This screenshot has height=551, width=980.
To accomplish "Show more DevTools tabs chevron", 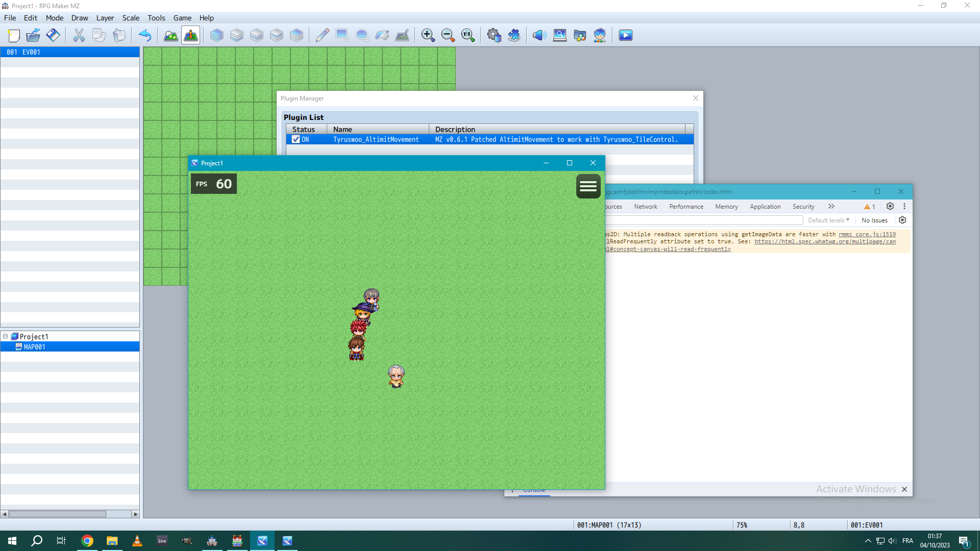I will click(831, 206).
